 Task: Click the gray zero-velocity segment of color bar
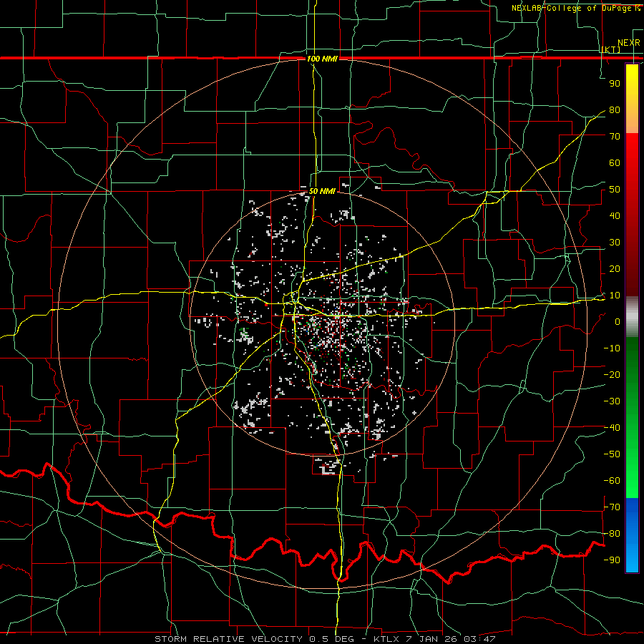632,317
